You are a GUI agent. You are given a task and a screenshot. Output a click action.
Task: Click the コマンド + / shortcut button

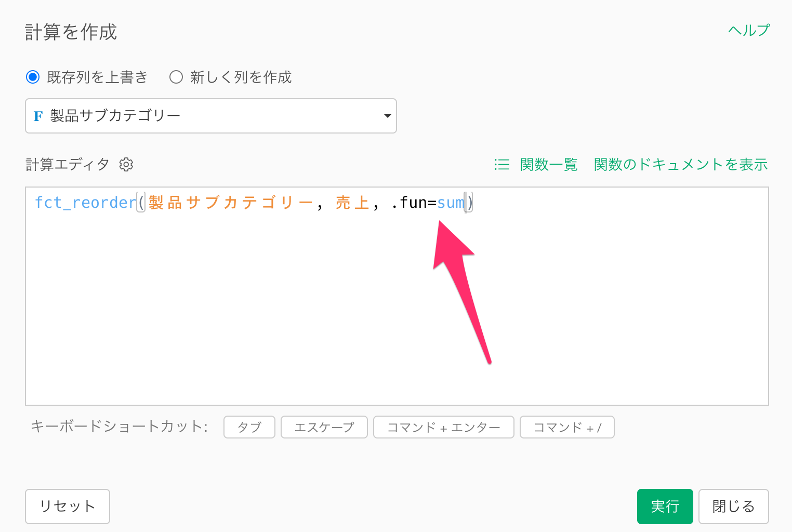[x=567, y=428]
